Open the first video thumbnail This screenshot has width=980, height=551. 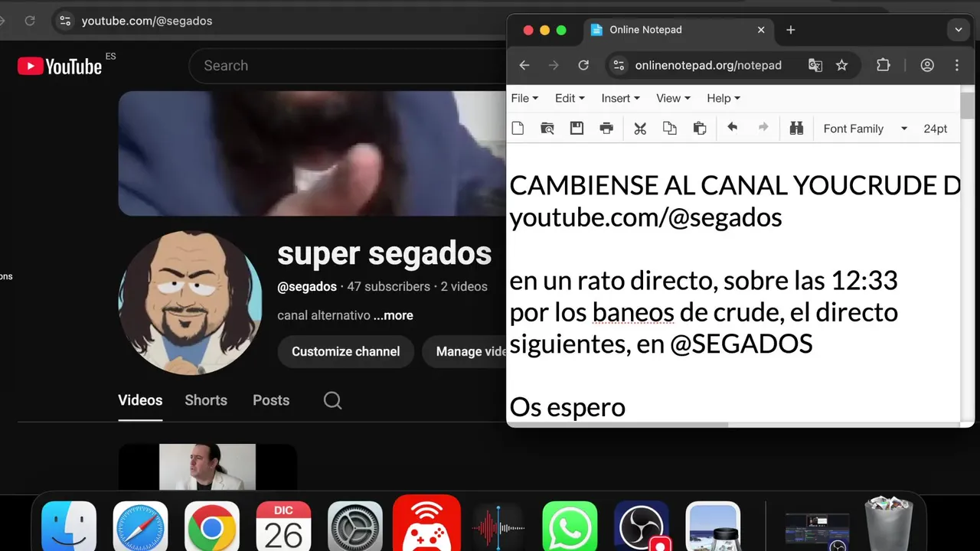click(207, 468)
